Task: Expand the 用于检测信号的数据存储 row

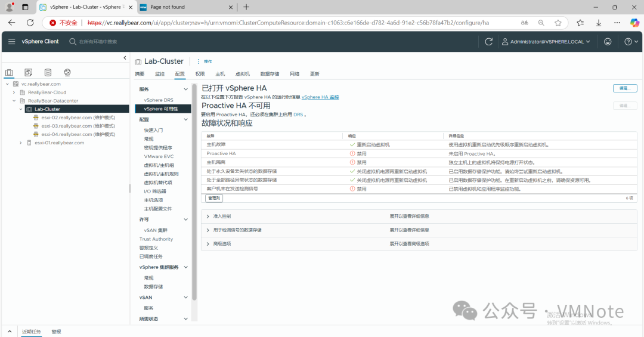Action: (x=208, y=230)
